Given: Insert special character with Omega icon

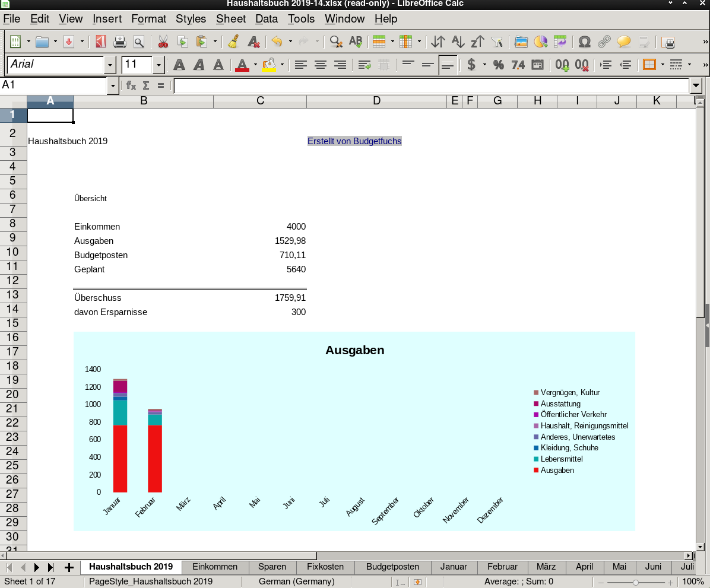Looking at the screenshot, I should (x=584, y=42).
